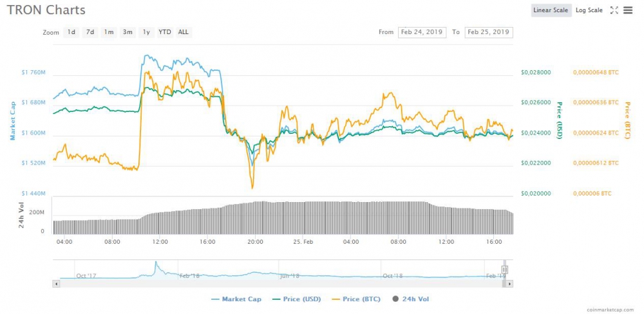Choose the YTD zoom range

pos(165,32)
